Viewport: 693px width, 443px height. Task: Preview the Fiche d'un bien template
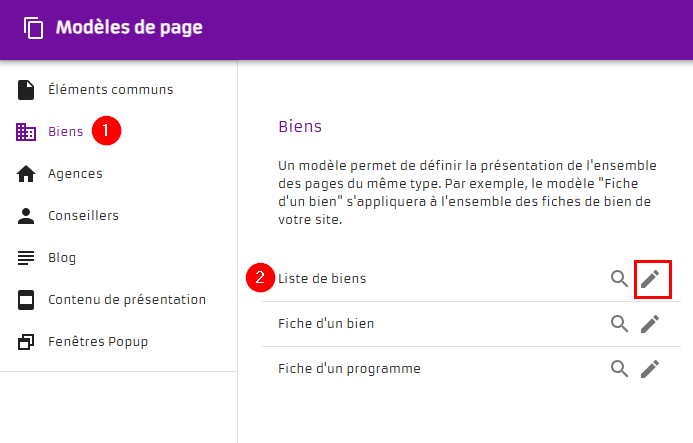point(620,323)
